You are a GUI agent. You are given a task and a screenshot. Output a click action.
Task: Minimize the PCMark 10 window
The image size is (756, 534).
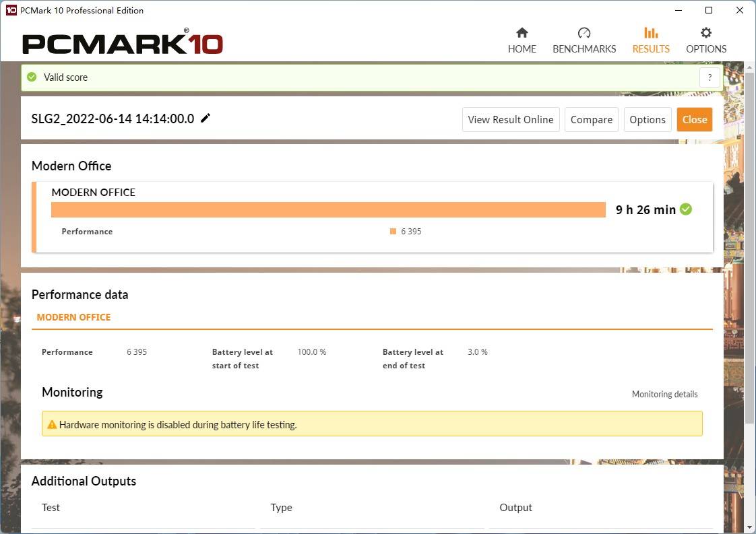(679, 10)
